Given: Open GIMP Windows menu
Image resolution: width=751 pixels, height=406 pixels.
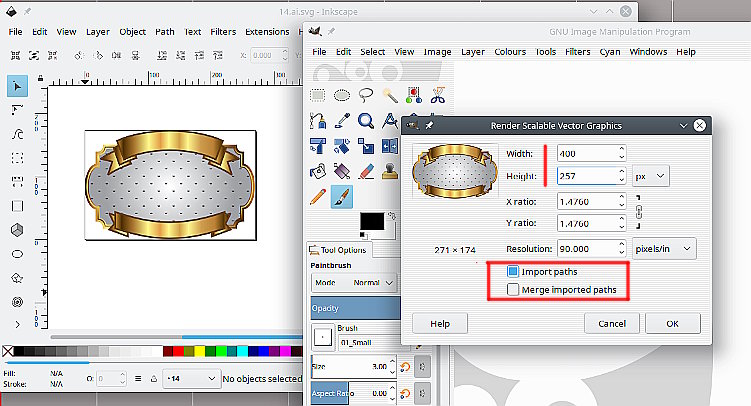Looking at the screenshot, I should pos(648,52).
